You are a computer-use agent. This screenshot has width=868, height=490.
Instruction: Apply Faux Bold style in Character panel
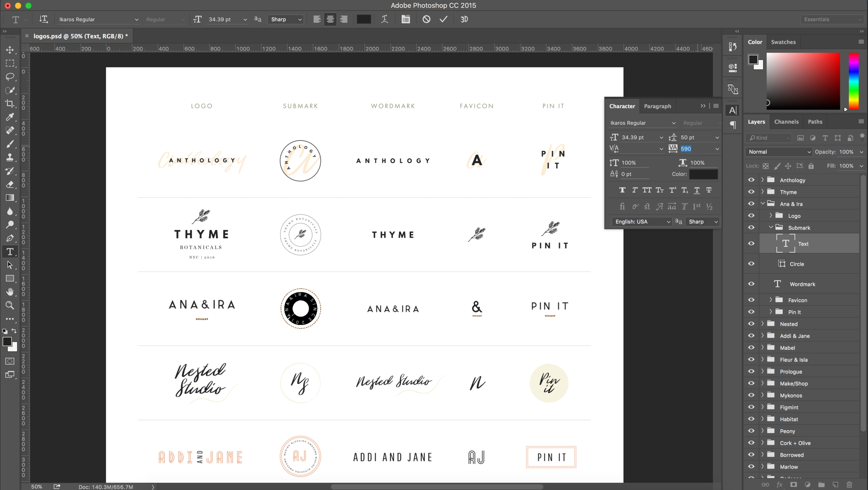622,190
